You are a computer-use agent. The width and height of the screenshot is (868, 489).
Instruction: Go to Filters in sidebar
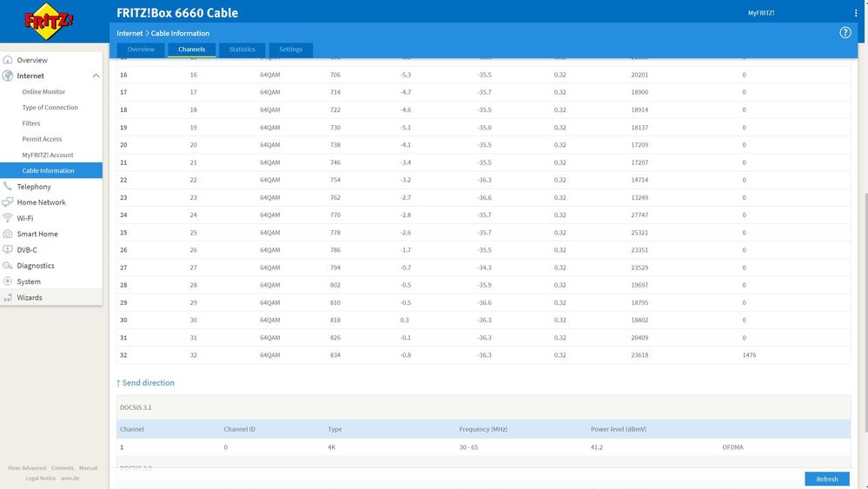pyautogui.click(x=31, y=123)
